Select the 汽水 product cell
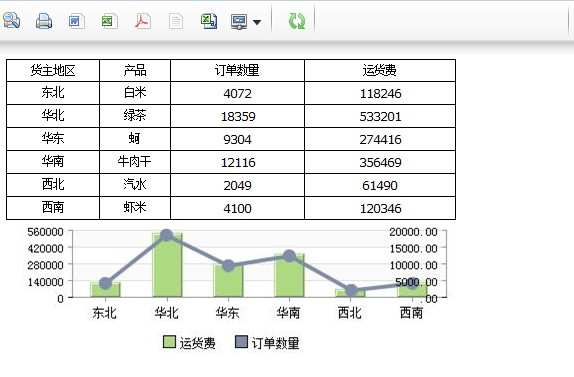This screenshot has width=574, height=377. (135, 185)
